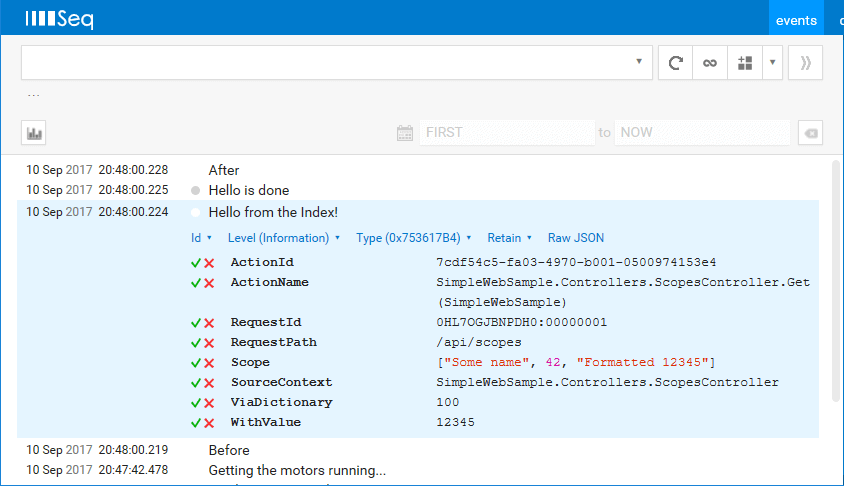Expand the query history dropdown arrow
The image size is (844, 486).
click(639, 61)
